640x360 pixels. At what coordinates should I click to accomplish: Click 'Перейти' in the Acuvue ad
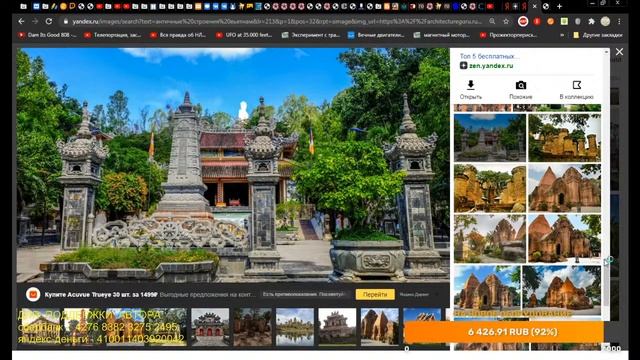click(x=375, y=294)
